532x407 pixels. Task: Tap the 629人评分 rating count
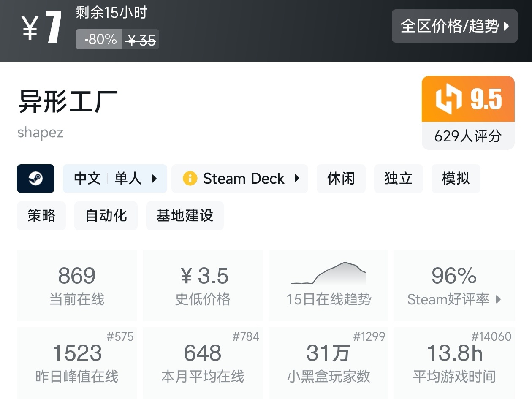(468, 136)
